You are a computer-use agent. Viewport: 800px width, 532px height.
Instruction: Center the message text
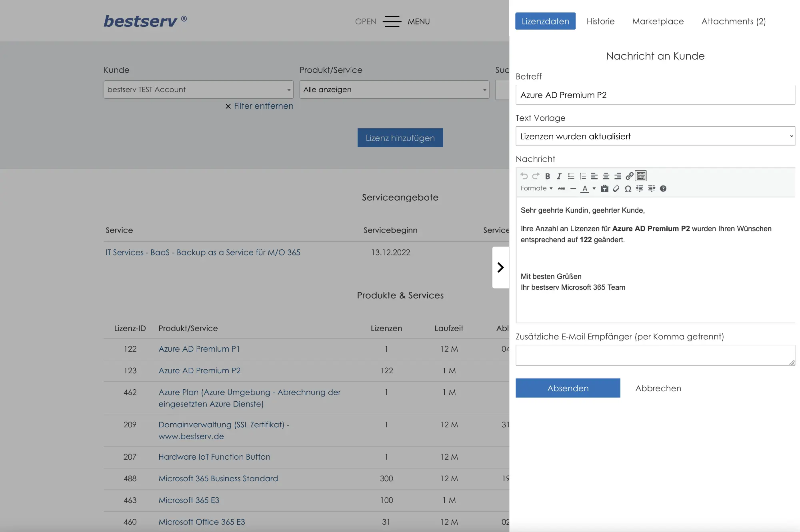pyautogui.click(x=606, y=176)
